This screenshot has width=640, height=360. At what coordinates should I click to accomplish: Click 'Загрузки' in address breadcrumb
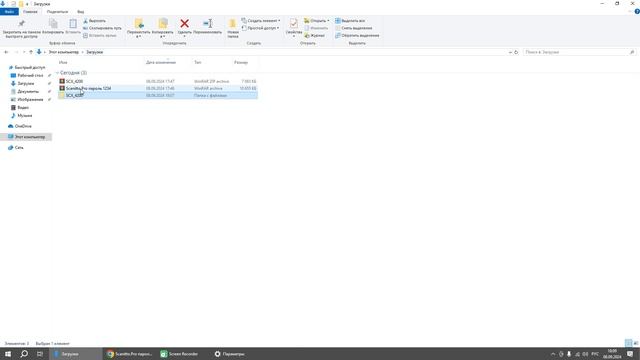[95, 52]
